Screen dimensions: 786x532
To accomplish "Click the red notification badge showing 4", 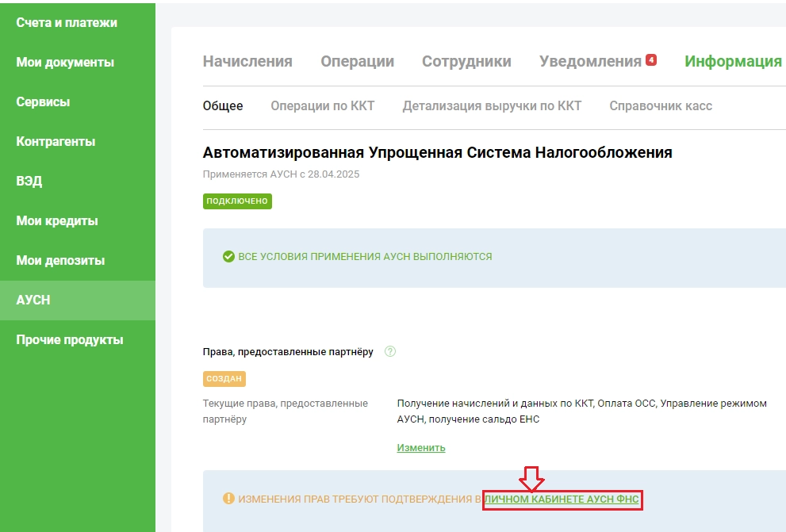I will click(651, 59).
